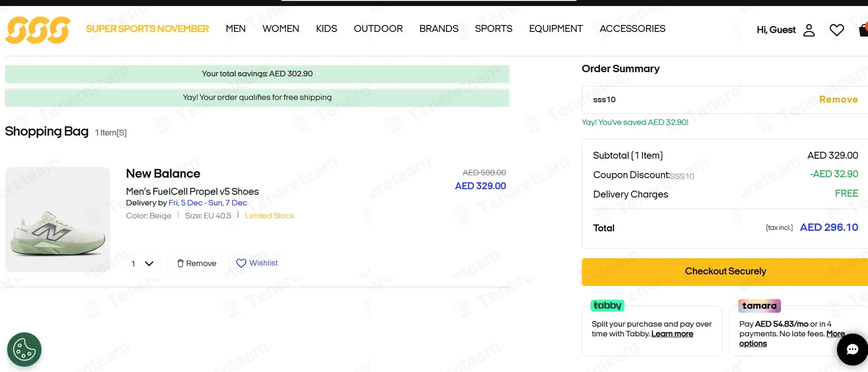Open the live chat bubble
Image resolution: width=868 pixels, height=372 pixels.
click(x=852, y=349)
